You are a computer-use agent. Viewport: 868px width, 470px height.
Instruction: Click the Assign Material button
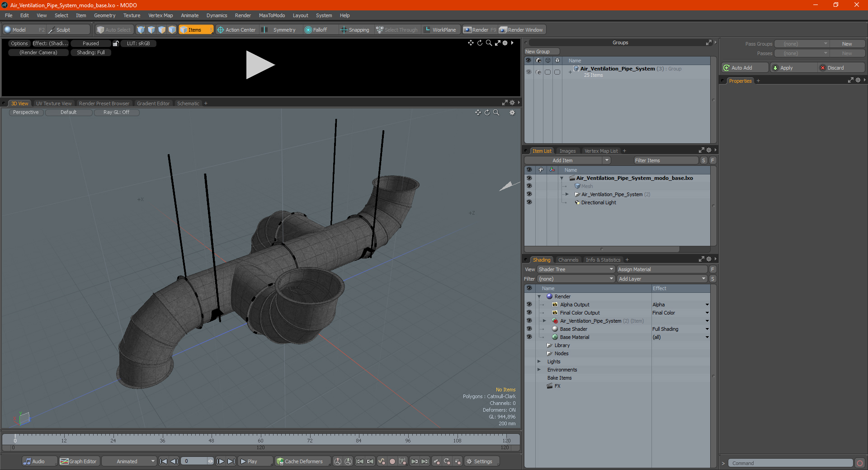662,269
